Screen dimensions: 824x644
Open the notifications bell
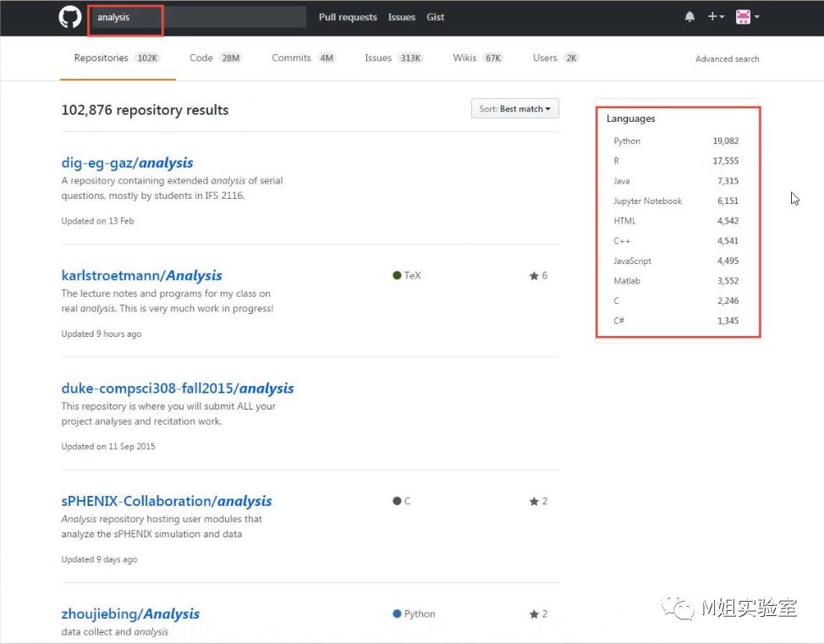point(689,17)
